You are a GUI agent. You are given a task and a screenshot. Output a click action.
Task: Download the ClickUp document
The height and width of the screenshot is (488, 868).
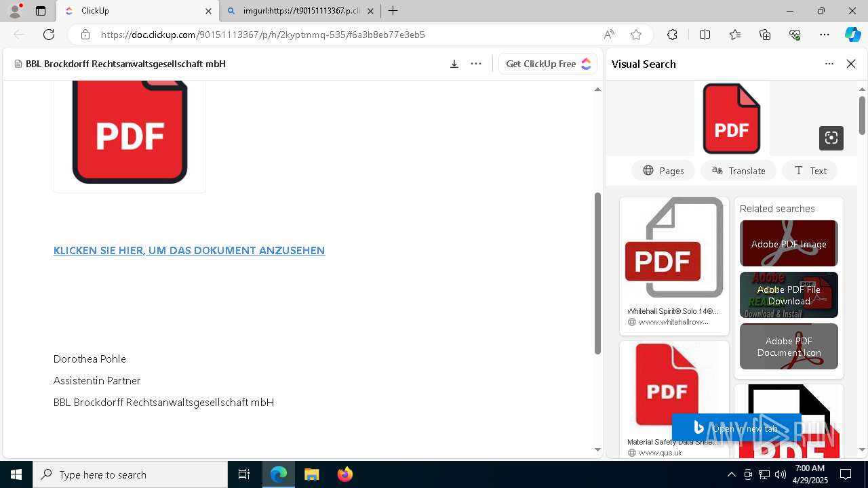[x=454, y=64]
